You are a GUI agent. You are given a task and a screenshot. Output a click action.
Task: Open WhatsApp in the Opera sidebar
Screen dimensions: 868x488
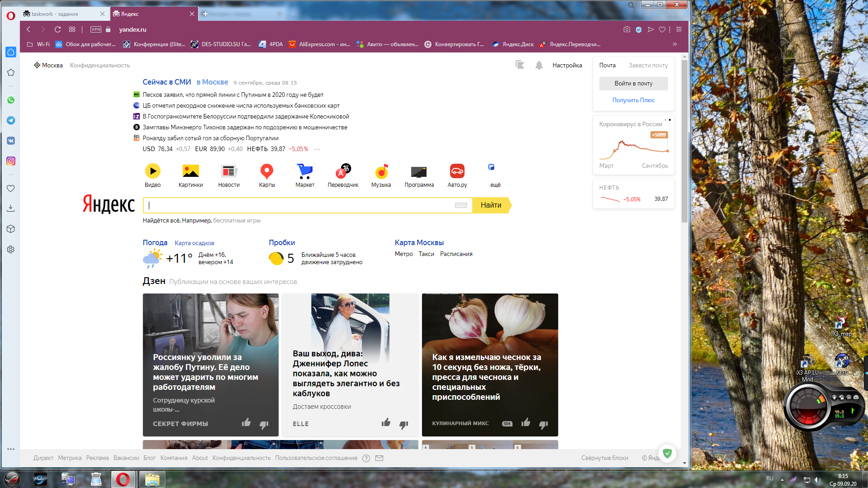tap(11, 100)
